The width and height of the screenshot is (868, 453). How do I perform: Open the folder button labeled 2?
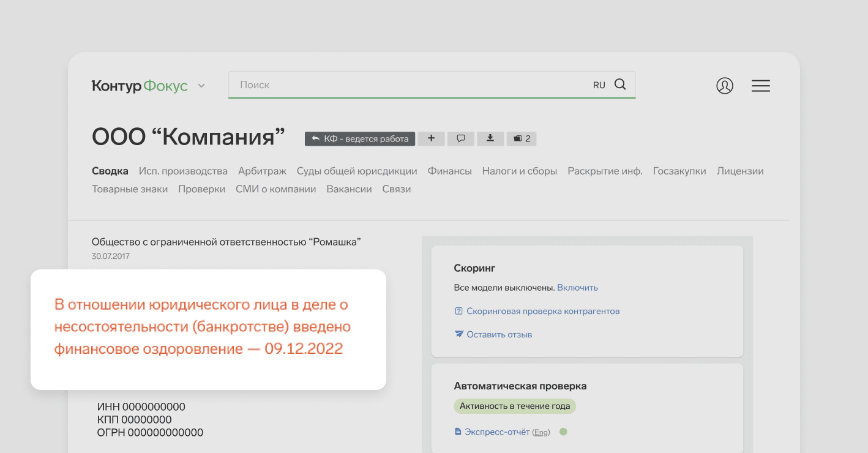point(522,139)
